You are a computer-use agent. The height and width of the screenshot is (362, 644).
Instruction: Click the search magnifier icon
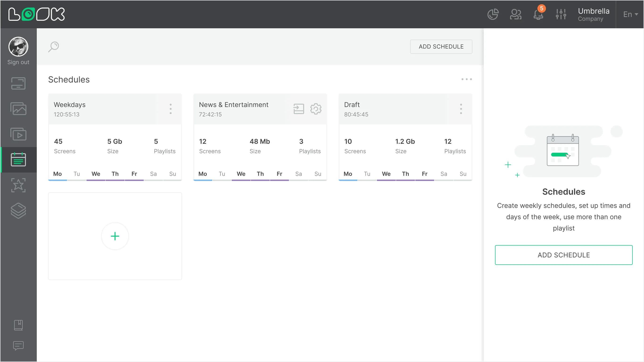click(x=54, y=46)
